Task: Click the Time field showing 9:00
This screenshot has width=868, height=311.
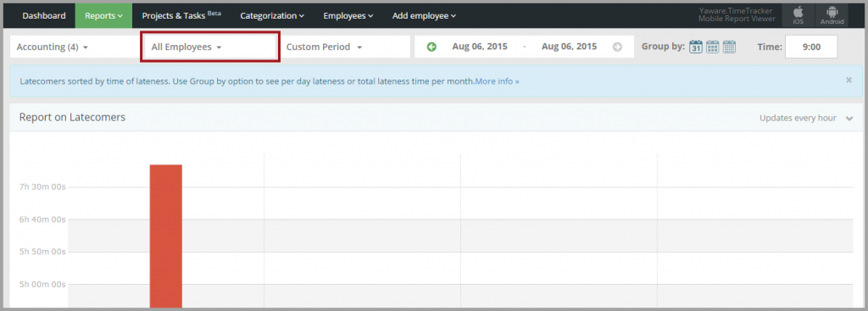Action: (x=811, y=47)
